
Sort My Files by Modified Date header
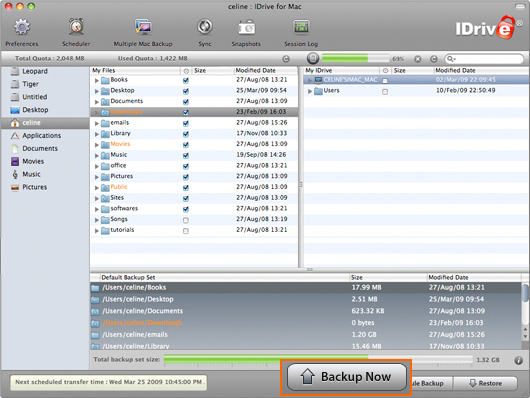pos(265,70)
